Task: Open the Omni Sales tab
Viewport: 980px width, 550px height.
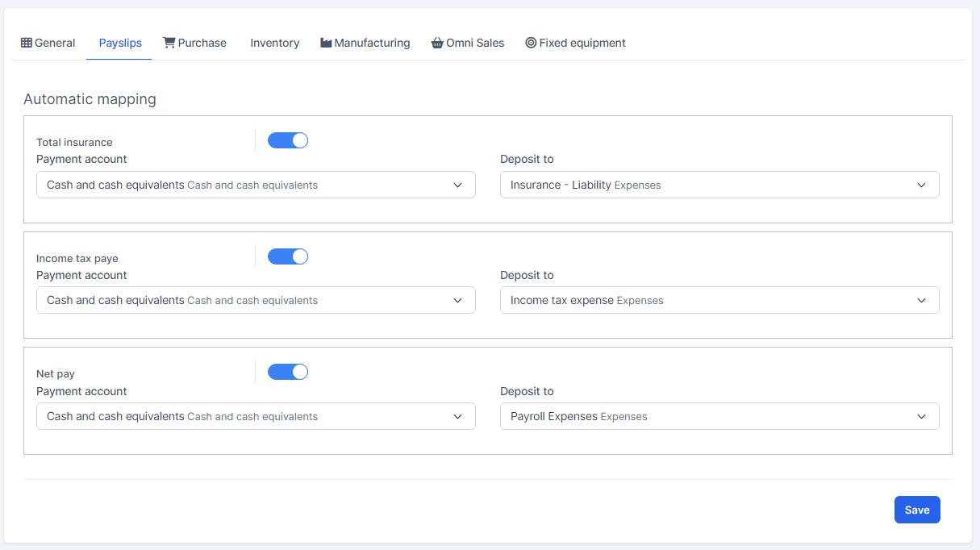Action: tap(474, 43)
